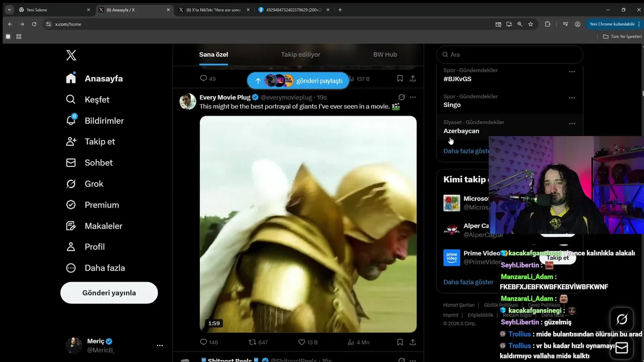Open options for Azerbaycan trend
The width and height of the screenshot is (644, 362).
pos(572,124)
